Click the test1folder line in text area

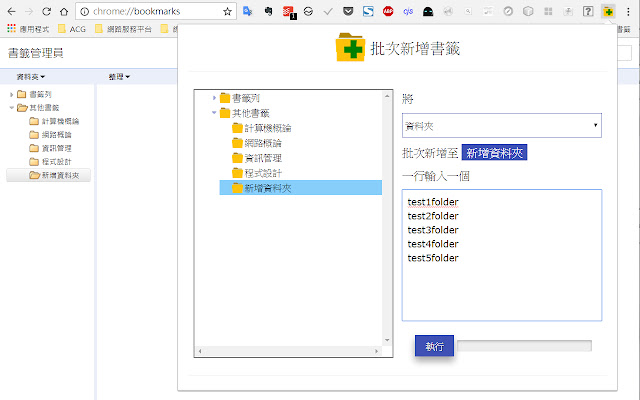point(433,202)
